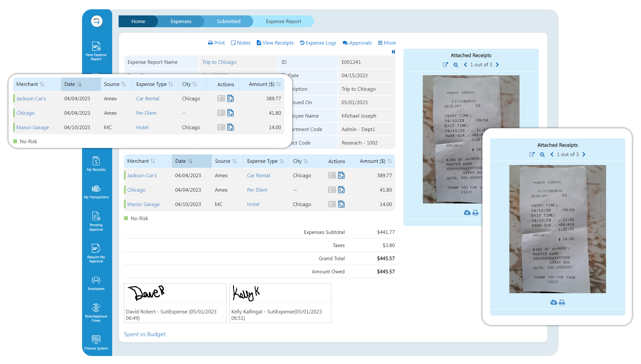This screenshot has height=364, width=641.
Task: Open Pending Approval
Action: (x=96, y=221)
